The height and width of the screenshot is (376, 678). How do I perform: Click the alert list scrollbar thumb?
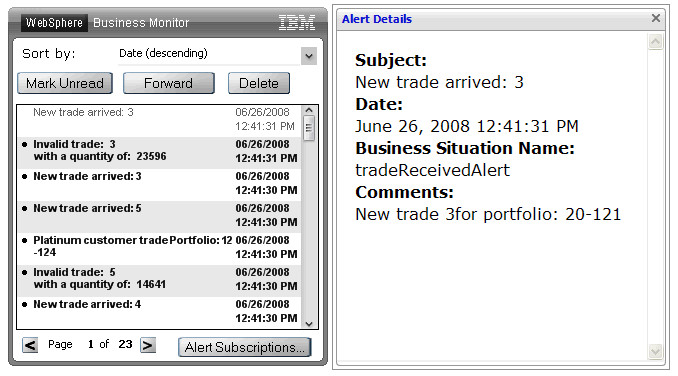click(x=309, y=128)
